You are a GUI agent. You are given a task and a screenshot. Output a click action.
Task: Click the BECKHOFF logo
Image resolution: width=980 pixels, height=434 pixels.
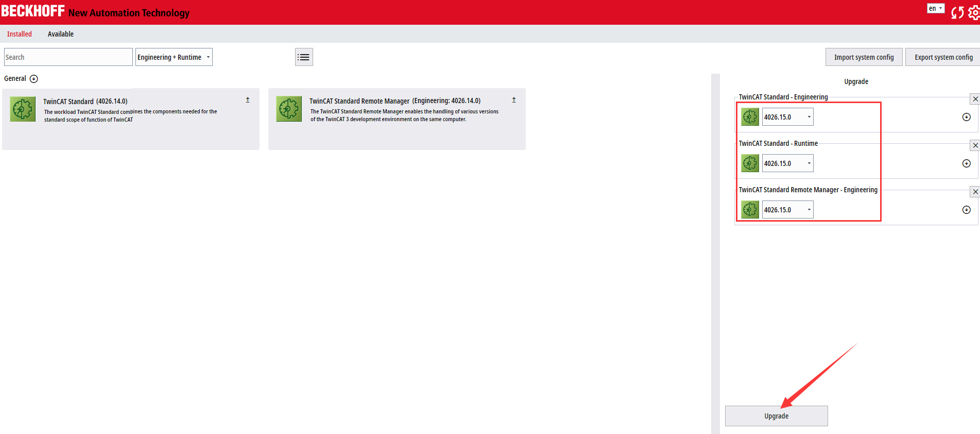point(33,11)
